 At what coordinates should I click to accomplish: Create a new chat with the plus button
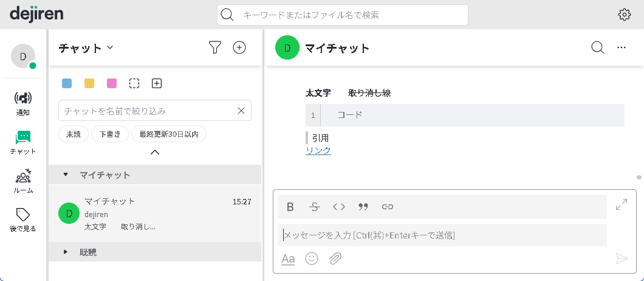tap(240, 48)
